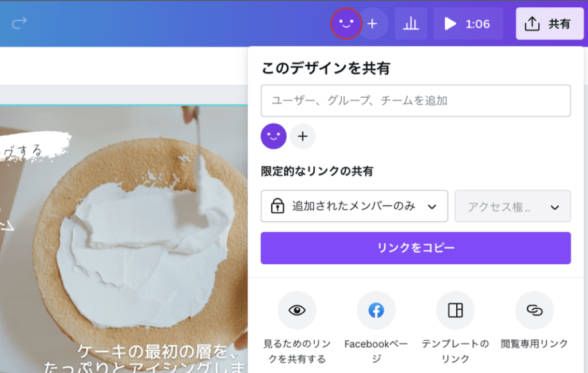This screenshot has width=588, height=373.
Task: Click the このデザインを共有 heading
Action: pyautogui.click(x=326, y=68)
